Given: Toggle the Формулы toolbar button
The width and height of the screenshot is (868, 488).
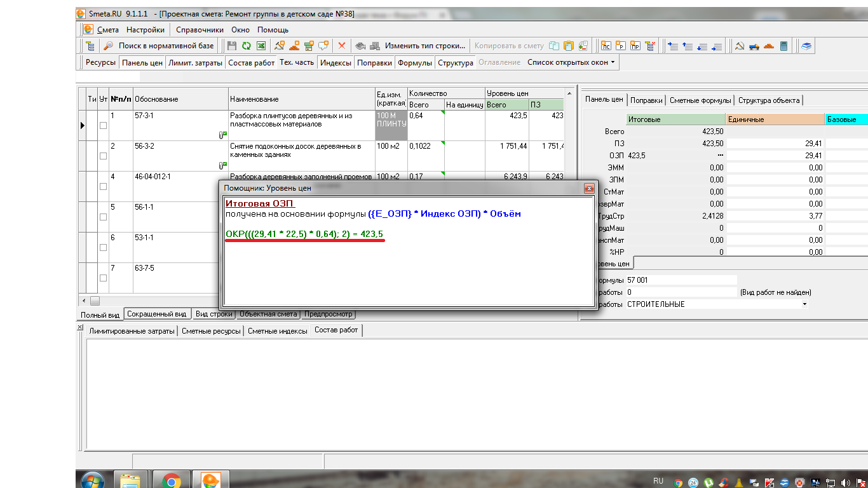Looking at the screenshot, I should (x=415, y=62).
